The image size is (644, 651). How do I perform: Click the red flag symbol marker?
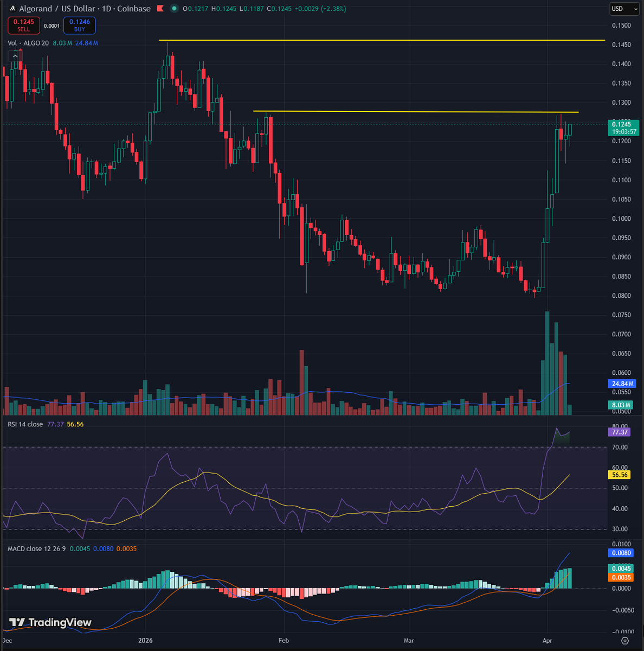coord(160,9)
